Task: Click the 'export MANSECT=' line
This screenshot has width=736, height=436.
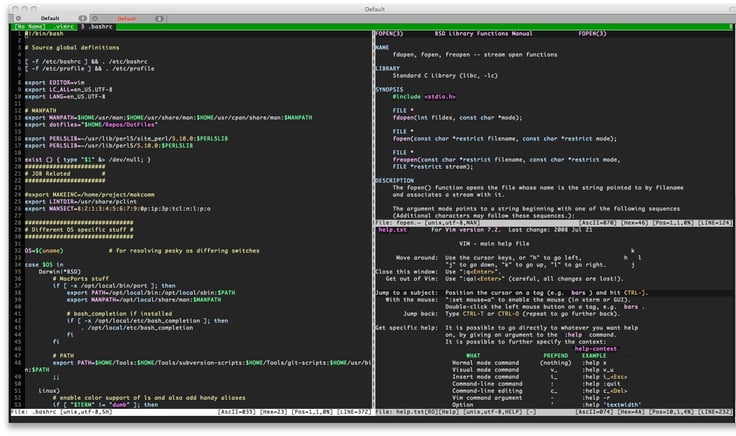Action: (118, 209)
